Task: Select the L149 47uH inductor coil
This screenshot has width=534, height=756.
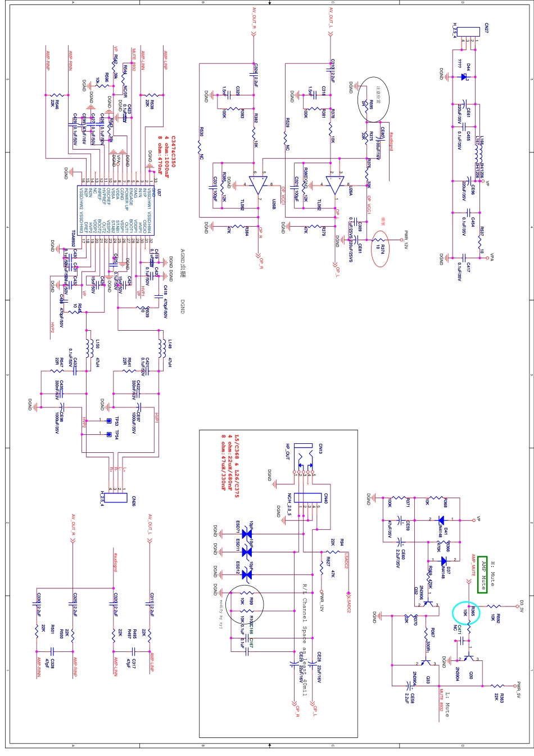Action: (x=161, y=348)
